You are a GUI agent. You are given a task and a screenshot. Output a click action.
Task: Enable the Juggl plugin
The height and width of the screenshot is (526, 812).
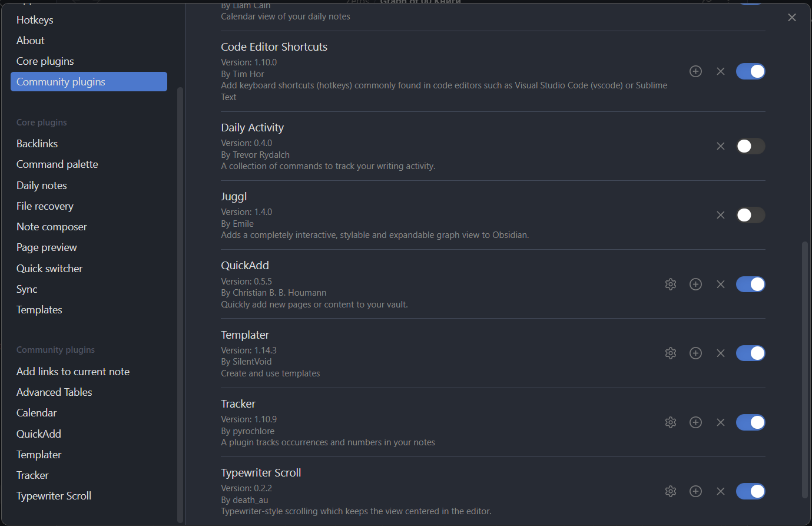coord(751,215)
